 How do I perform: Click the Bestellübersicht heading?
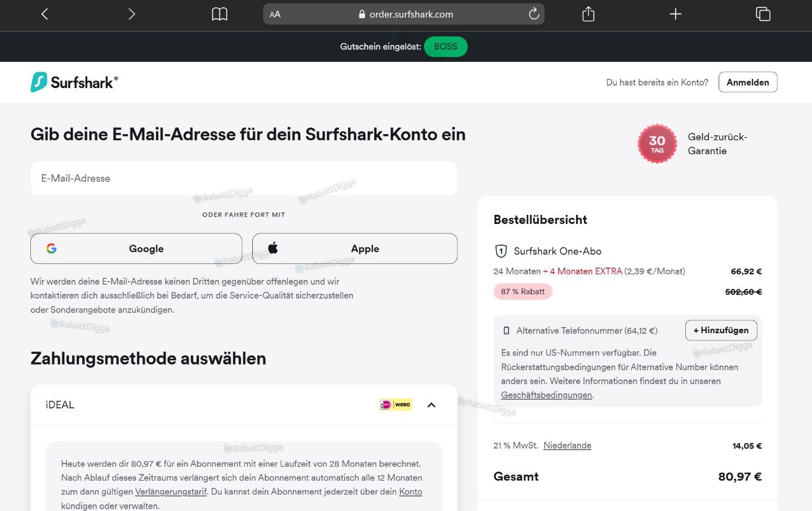[540, 220]
